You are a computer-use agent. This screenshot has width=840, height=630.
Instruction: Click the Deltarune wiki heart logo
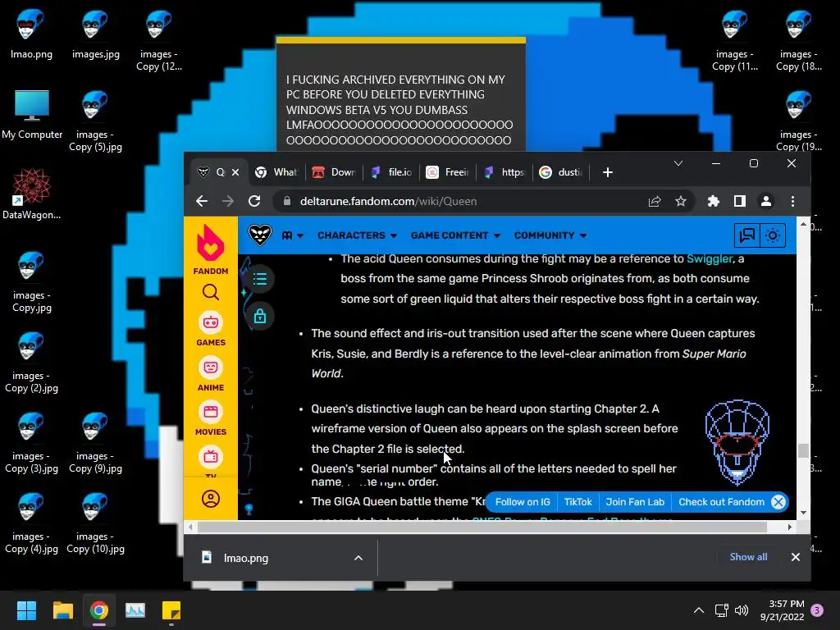(260, 235)
